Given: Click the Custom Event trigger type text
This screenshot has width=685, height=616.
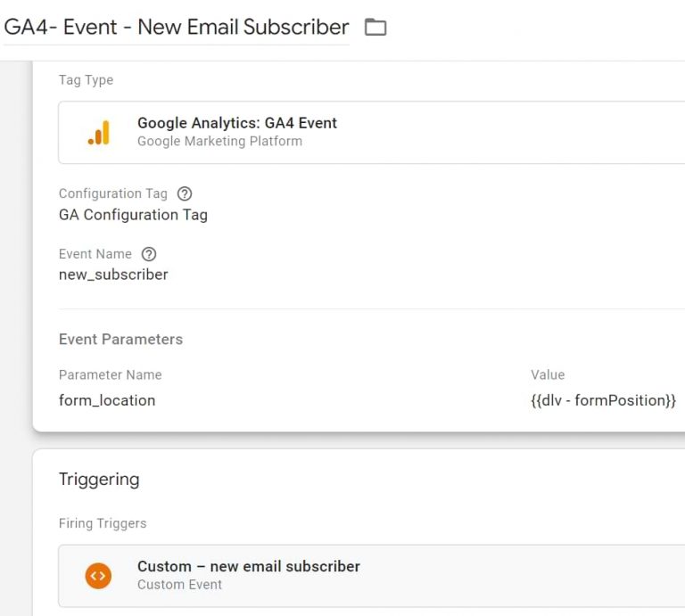Looking at the screenshot, I should [179, 585].
